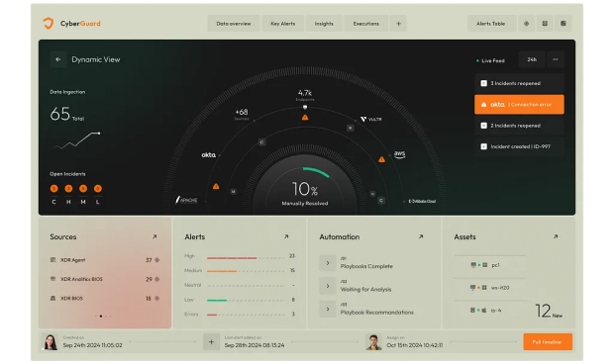
Task: Open Sources panel with arrow icon
Action: point(154,236)
